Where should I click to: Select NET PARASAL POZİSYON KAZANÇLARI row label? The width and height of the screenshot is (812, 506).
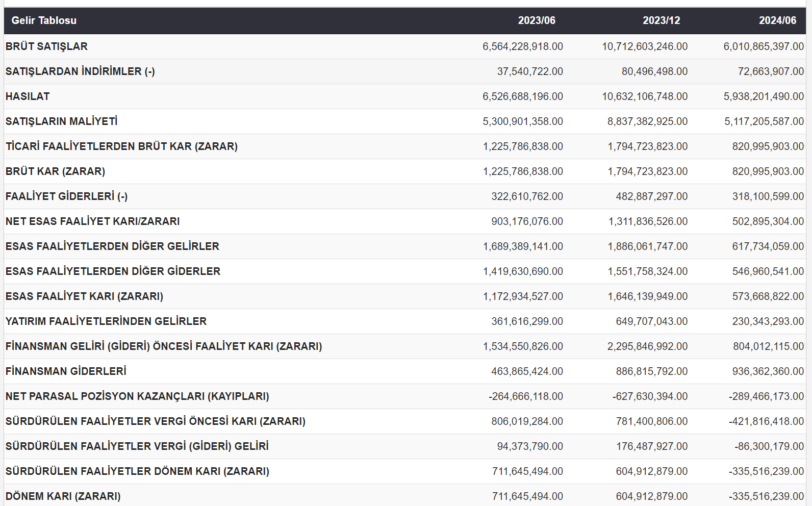point(137,396)
